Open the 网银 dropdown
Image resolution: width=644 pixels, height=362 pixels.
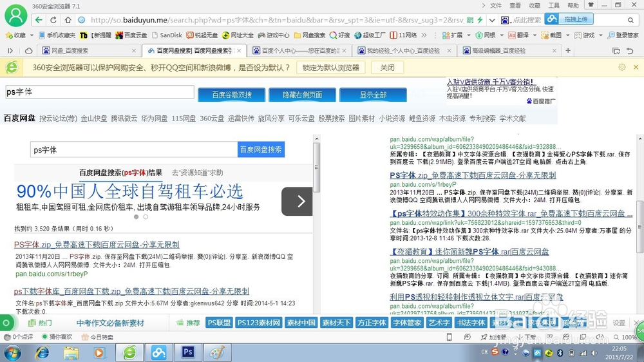click(x=489, y=35)
